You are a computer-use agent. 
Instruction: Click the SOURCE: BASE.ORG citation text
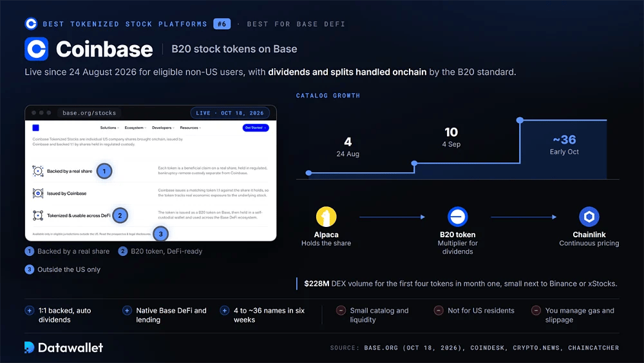pyautogui.click(x=475, y=348)
